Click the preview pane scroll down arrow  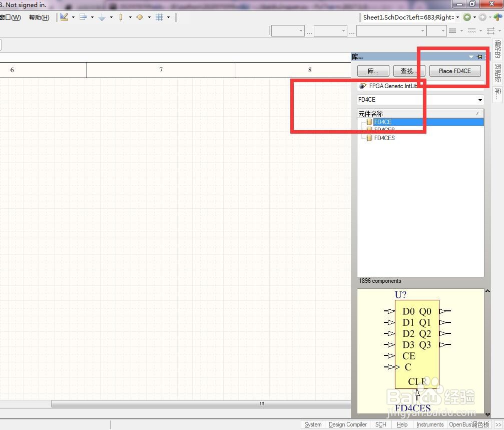point(487,414)
